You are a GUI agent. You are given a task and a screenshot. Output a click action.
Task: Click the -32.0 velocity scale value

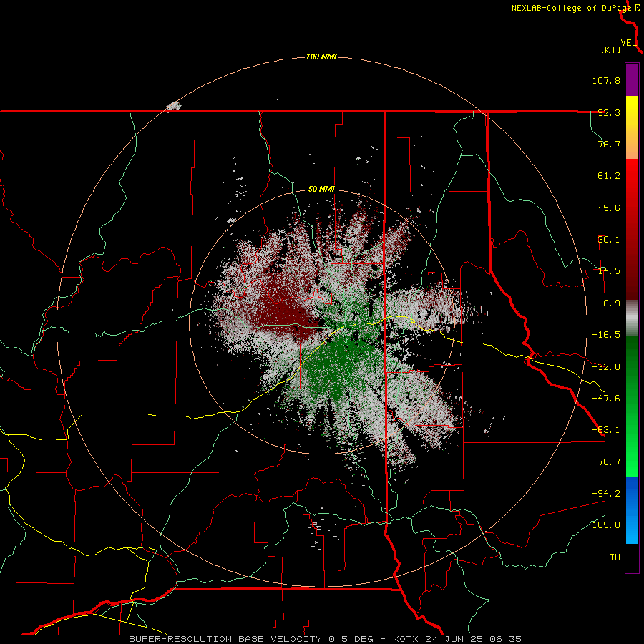[606, 367]
